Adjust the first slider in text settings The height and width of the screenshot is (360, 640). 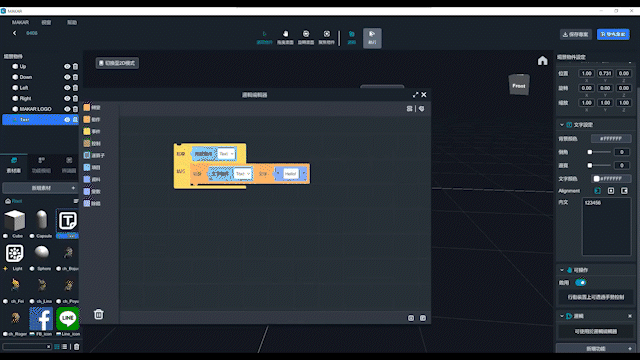(599, 152)
